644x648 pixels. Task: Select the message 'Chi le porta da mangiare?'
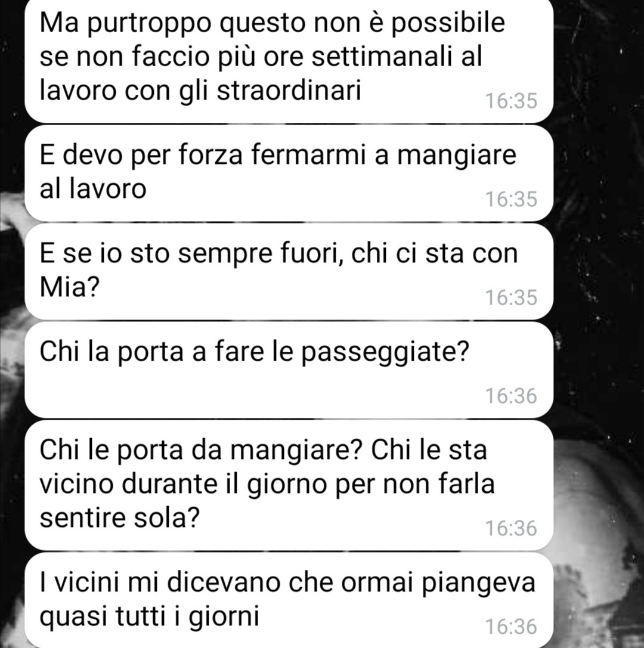point(289,485)
